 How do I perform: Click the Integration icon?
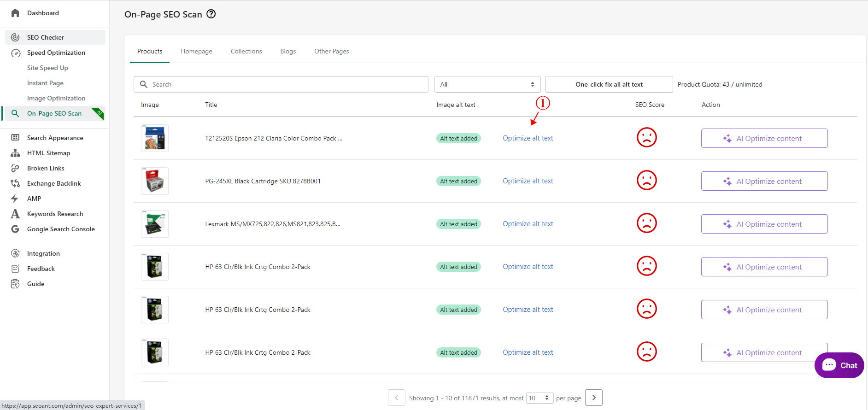point(15,253)
